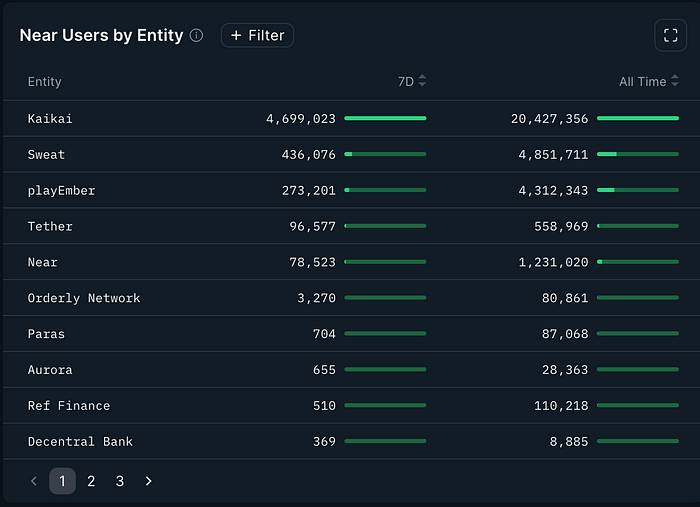700x507 pixels.
Task: Click Orderly Network's 7D value 3,270
Action: tap(316, 298)
